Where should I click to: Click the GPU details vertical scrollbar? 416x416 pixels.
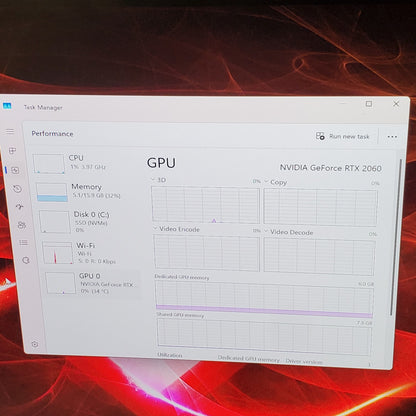[x=396, y=237]
